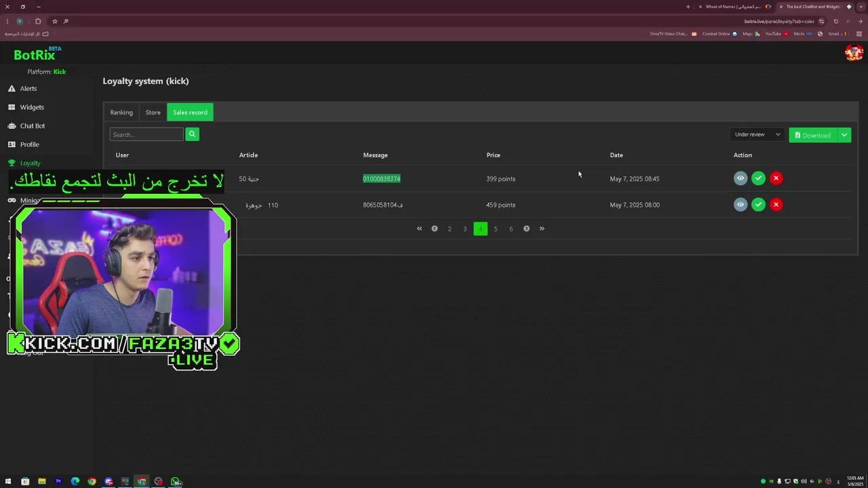Screen dimensions: 868x488
Task: Open the user avatar menu
Action: 854,52
